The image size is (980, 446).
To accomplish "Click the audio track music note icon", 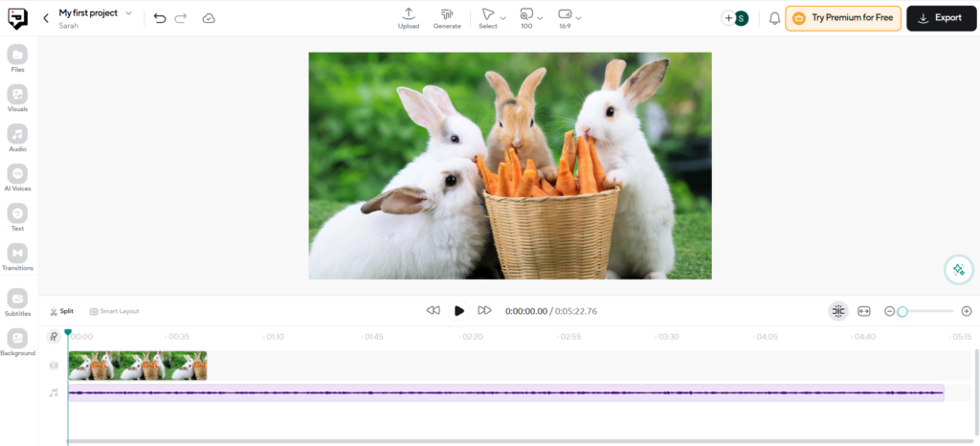I will click(54, 393).
